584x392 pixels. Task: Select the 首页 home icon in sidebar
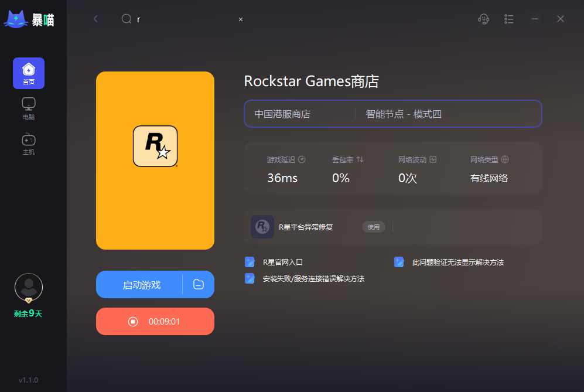pyautogui.click(x=28, y=73)
